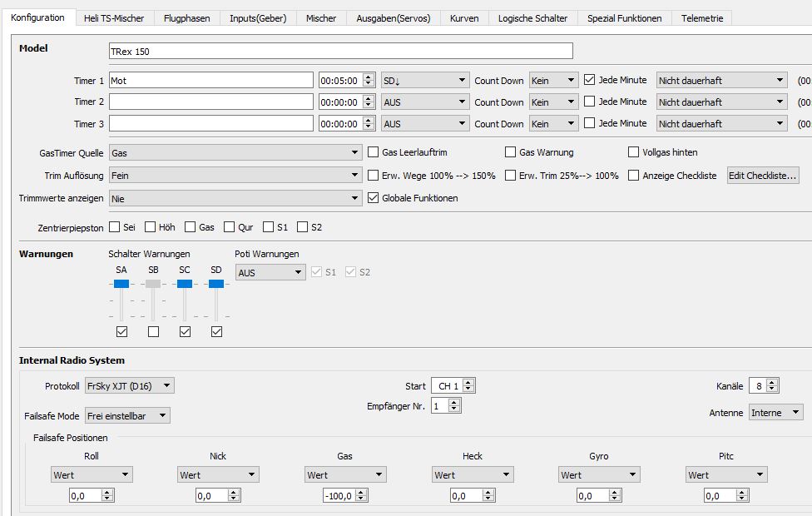The height and width of the screenshot is (516, 812).
Task: Click the SD switch warning slider
Action: pos(216,285)
